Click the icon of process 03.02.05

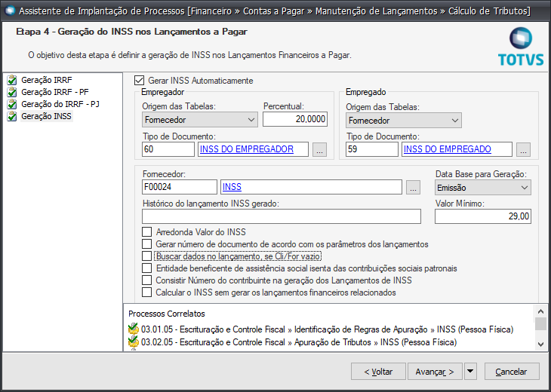click(x=134, y=341)
